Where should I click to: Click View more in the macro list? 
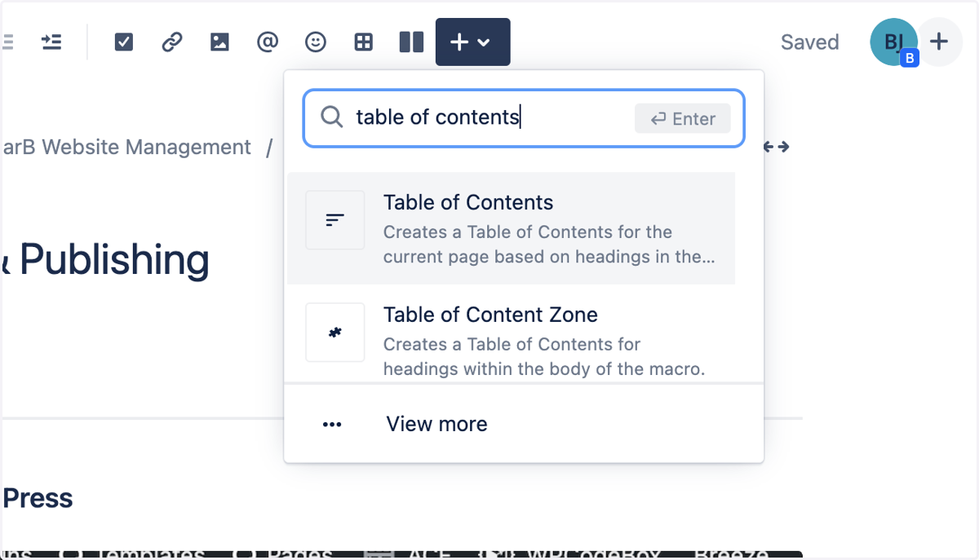coord(523,424)
